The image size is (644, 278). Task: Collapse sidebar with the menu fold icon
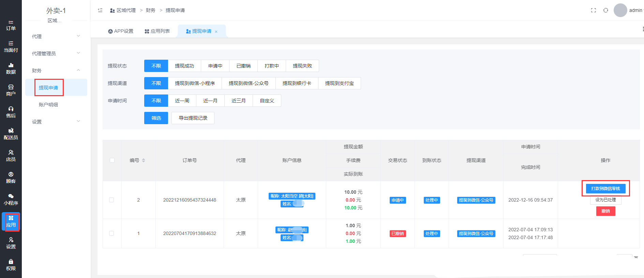pyautogui.click(x=100, y=10)
